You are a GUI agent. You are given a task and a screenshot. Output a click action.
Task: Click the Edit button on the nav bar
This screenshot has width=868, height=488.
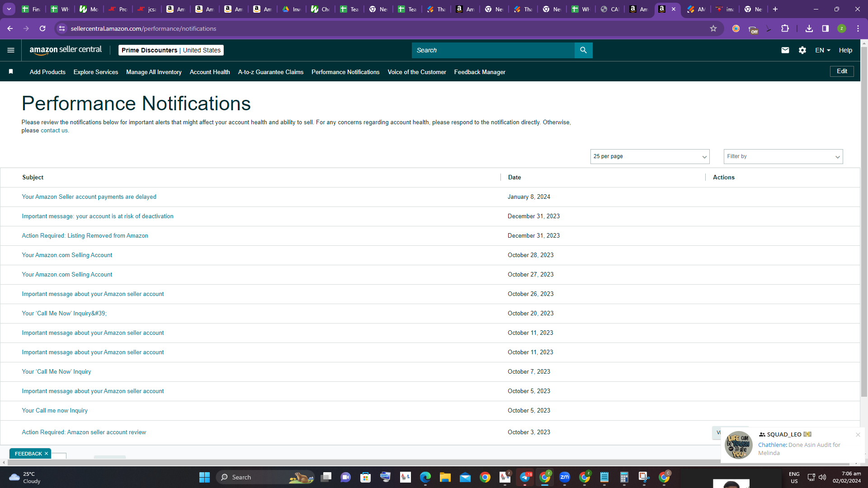[842, 71]
